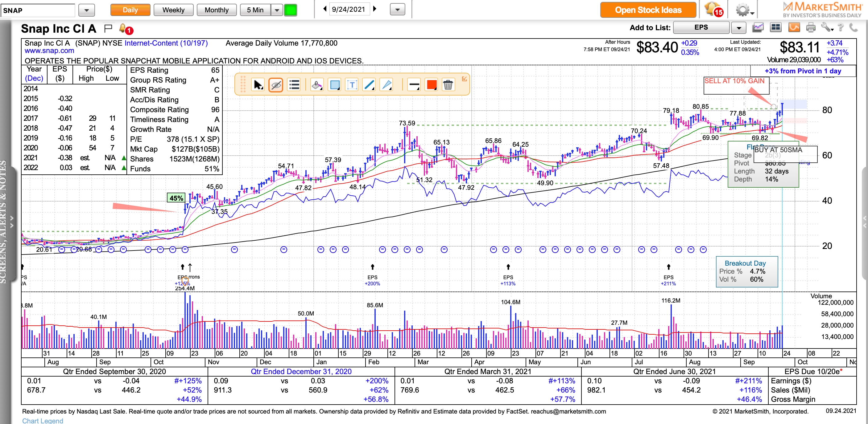Open www.snap.com link
Image resolution: width=868 pixels, height=424 pixels.
click(x=49, y=51)
